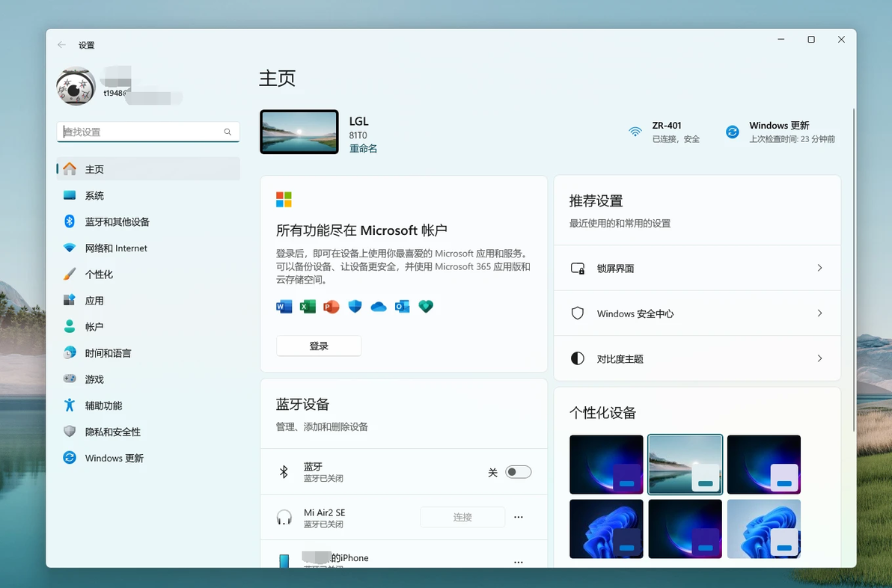Image resolution: width=892 pixels, height=588 pixels.
Task: Open 网络和 Internet settings
Action: tap(148, 248)
